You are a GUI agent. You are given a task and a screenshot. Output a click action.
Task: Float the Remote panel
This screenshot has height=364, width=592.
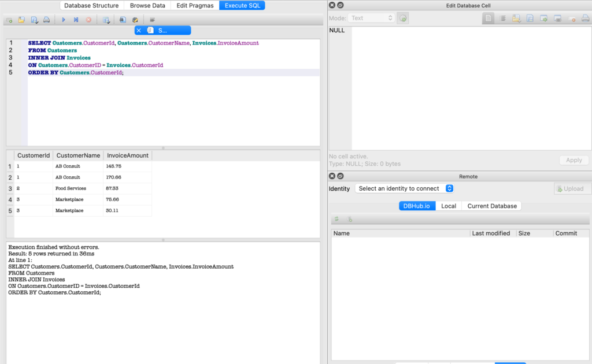pyautogui.click(x=340, y=176)
